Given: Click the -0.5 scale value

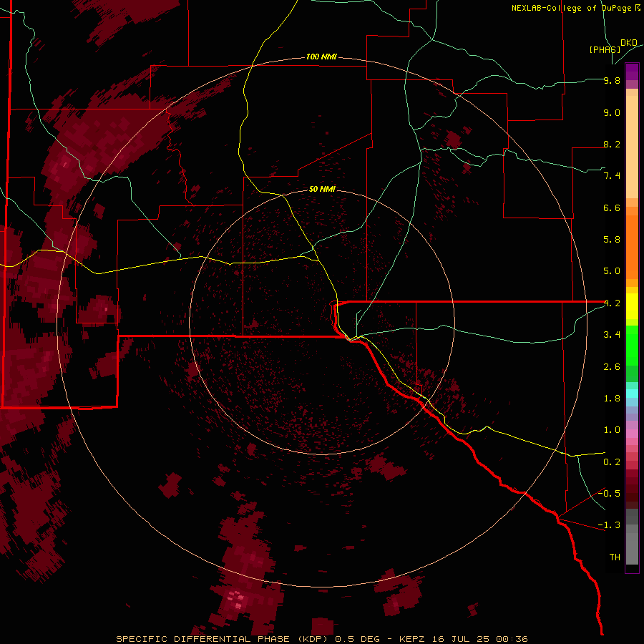Looking at the screenshot, I should point(609,493).
